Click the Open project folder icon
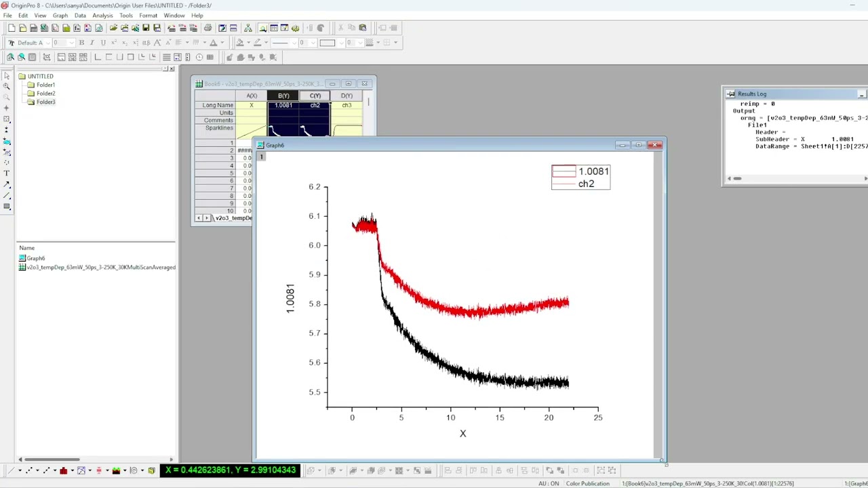Image resolution: width=868 pixels, height=488 pixels. [113, 28]
